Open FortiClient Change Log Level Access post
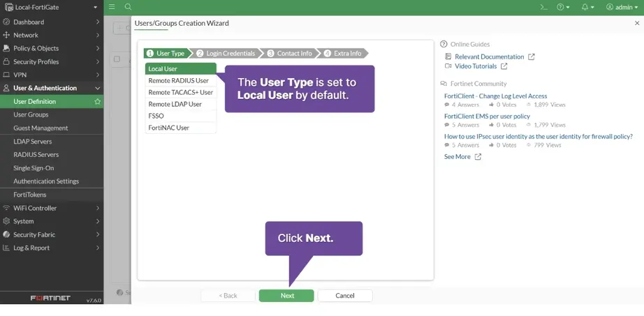644x316 pixels. (496, 96)
